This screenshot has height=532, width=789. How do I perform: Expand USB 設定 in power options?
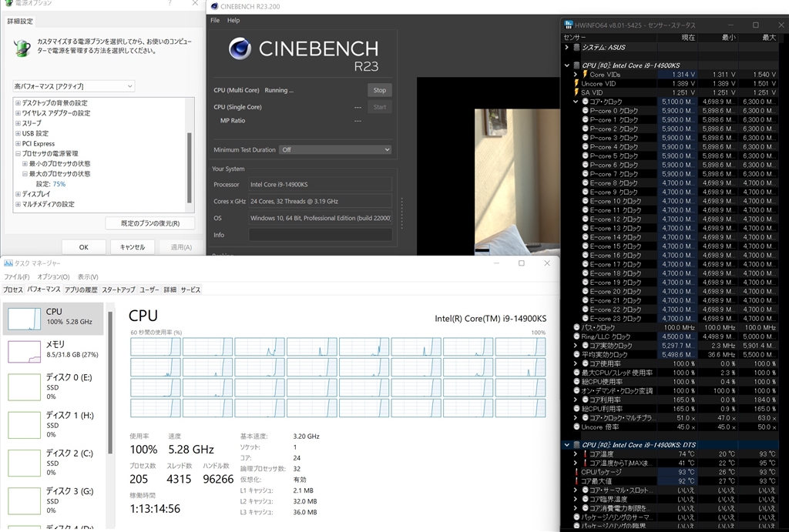[x=18, y=133]
